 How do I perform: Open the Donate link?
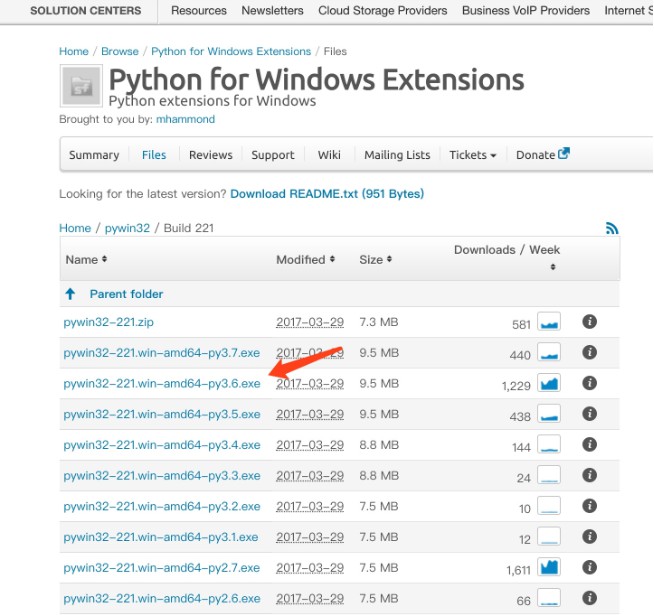tap(536, 155)
